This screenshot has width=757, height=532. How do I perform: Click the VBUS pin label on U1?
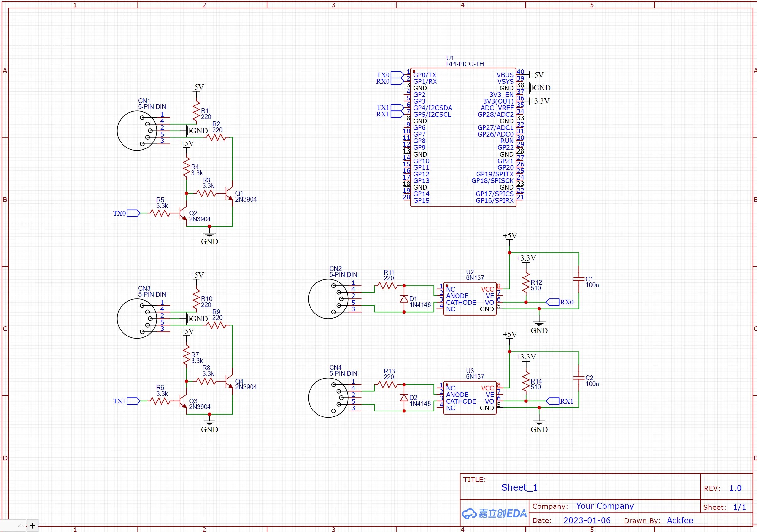coord(505,75)
